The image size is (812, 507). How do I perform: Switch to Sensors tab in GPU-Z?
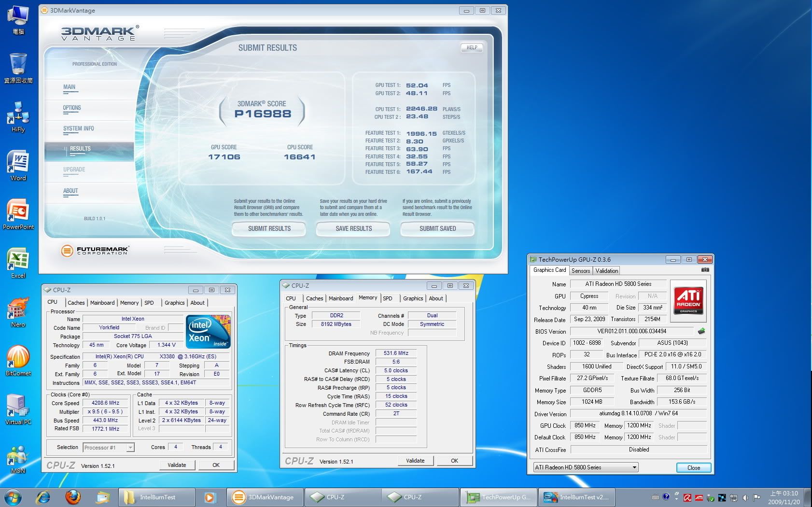(x=581, y=271)
